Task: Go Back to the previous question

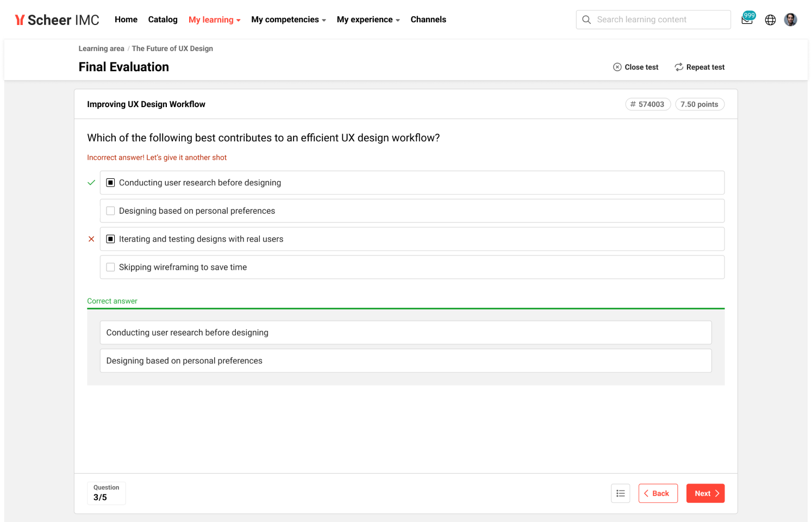Action: point(658,493)
